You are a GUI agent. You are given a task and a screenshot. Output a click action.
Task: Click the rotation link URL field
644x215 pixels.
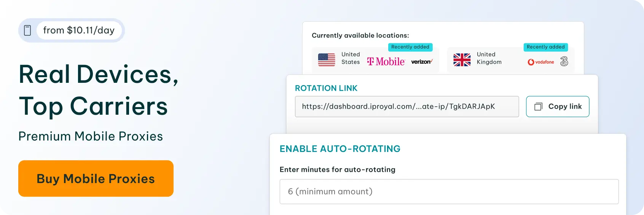(406, 106)
